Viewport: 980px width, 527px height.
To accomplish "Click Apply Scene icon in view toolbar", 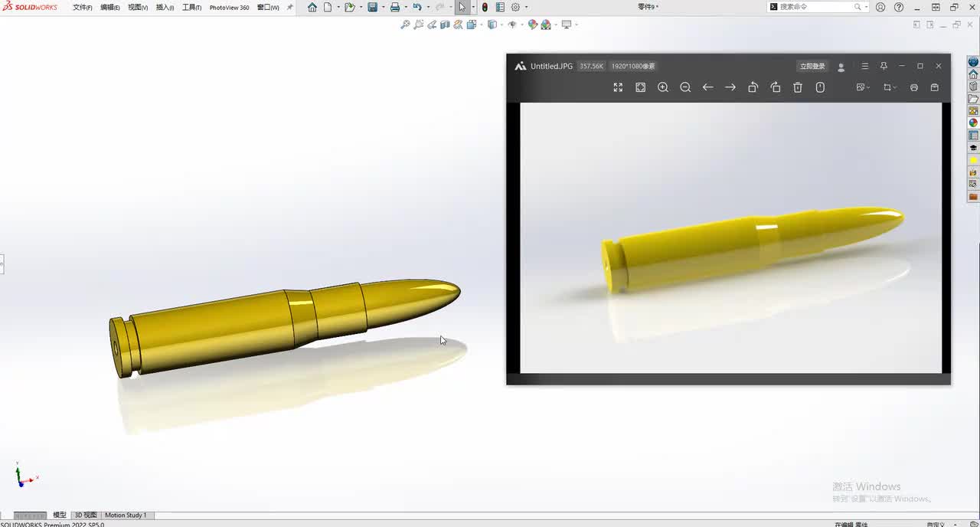I will coord(546,25).
